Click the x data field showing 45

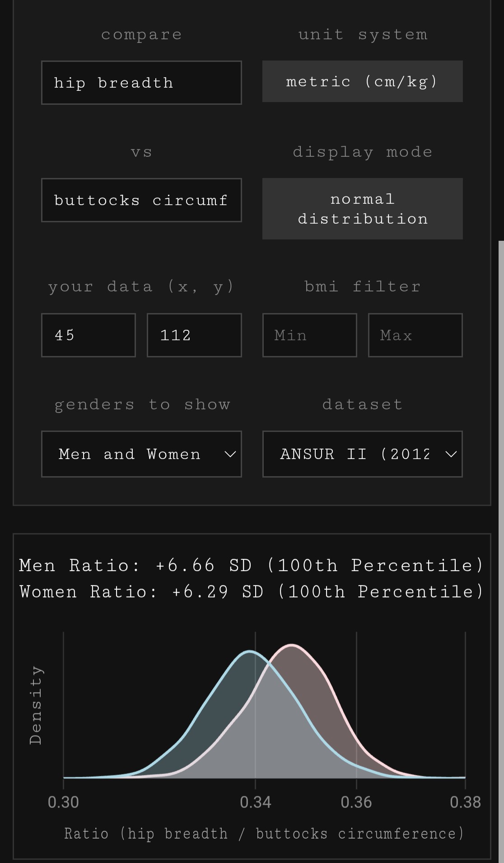89,335
